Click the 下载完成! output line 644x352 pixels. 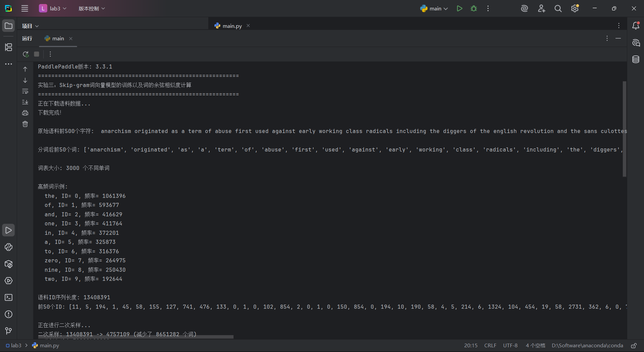coord(50,113)
